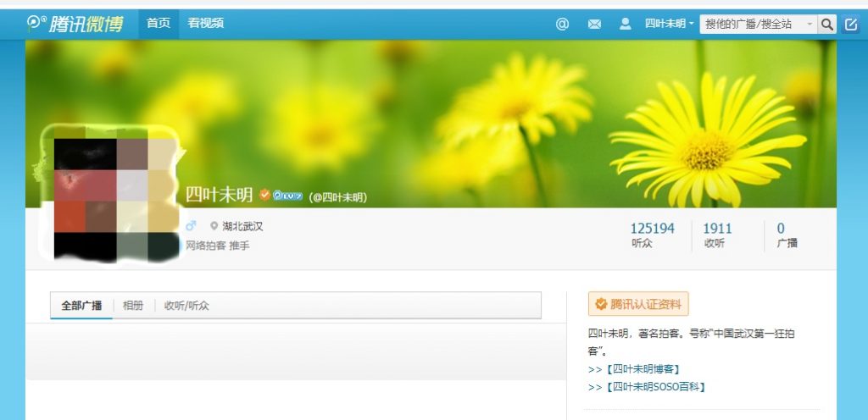This screenshot has width=868, height=420.
Task: Click the LV7 level badge
Action: [x=287, y=196]
